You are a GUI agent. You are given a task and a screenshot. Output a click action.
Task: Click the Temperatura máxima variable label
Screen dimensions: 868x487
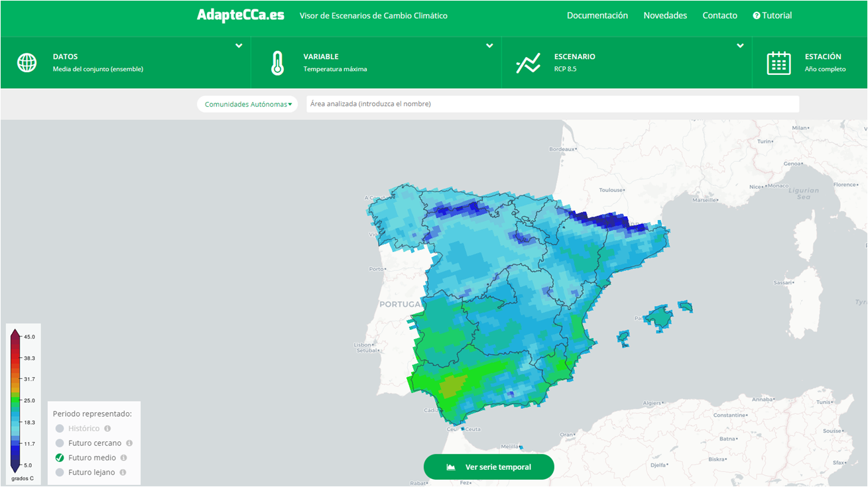[335, 69]
